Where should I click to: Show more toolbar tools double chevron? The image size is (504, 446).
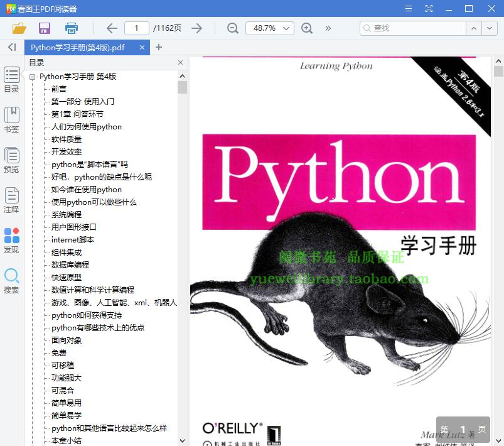[328, 28]
